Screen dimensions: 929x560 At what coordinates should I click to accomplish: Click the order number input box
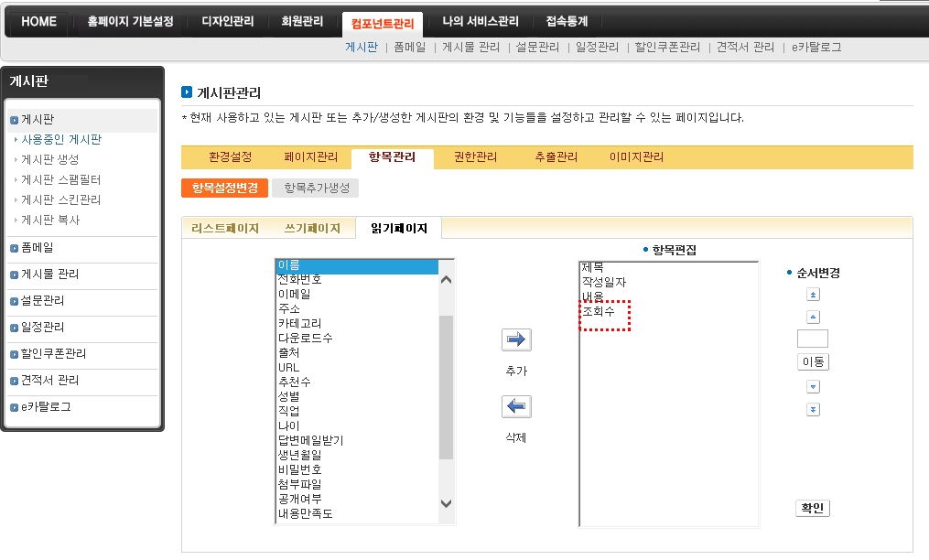click(812, 339)
